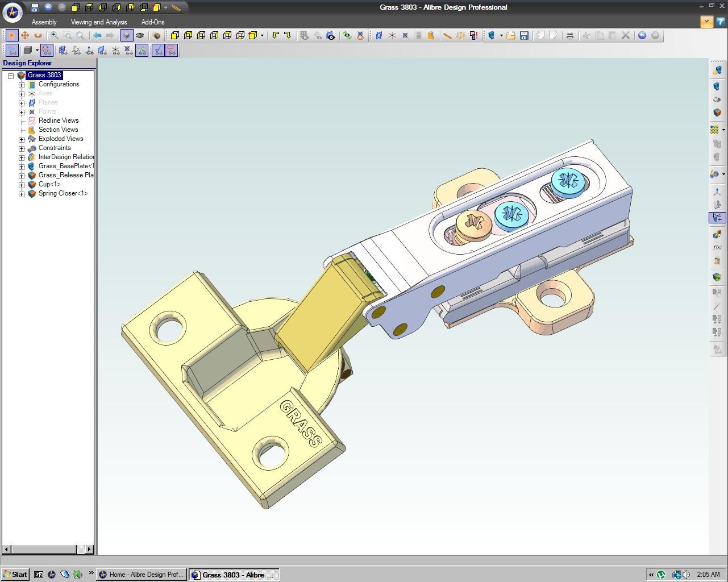The width and height of the screenshot is (728, 582).
Task: Select Section Views in Design Explorer
Action: (58, 130)
